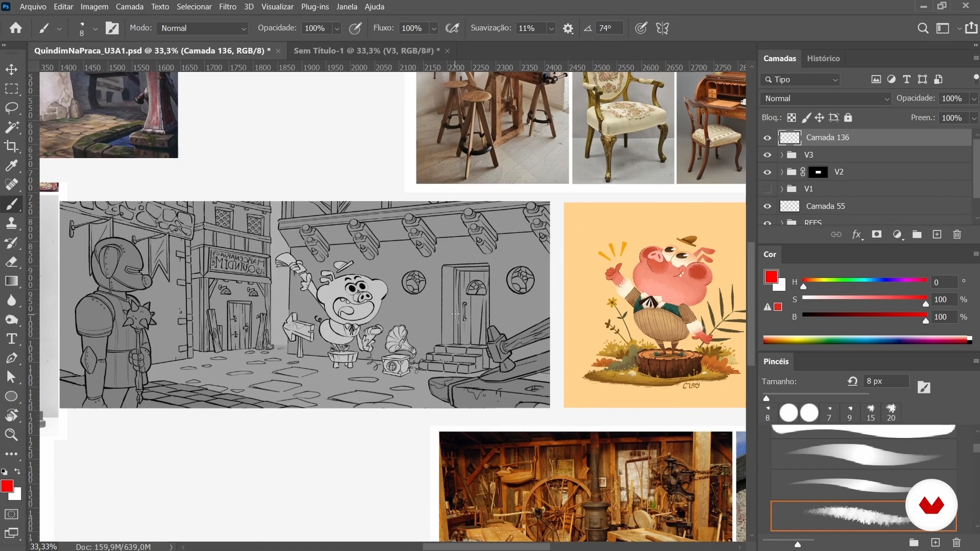Select brush preset labeled 15

pos(871,412)
